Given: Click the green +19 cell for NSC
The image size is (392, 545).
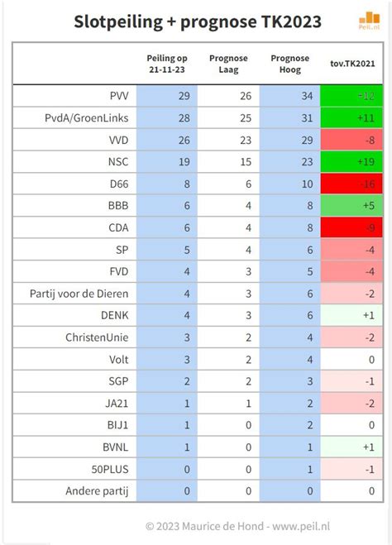Looking at the screenshot, I should point(351,161).
